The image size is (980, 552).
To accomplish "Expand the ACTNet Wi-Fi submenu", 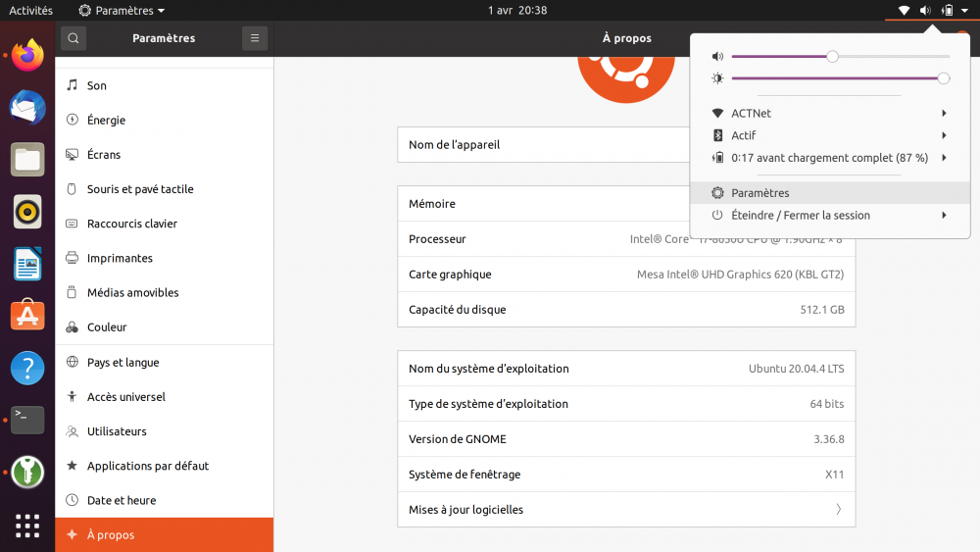I will (x=830, y=114).
